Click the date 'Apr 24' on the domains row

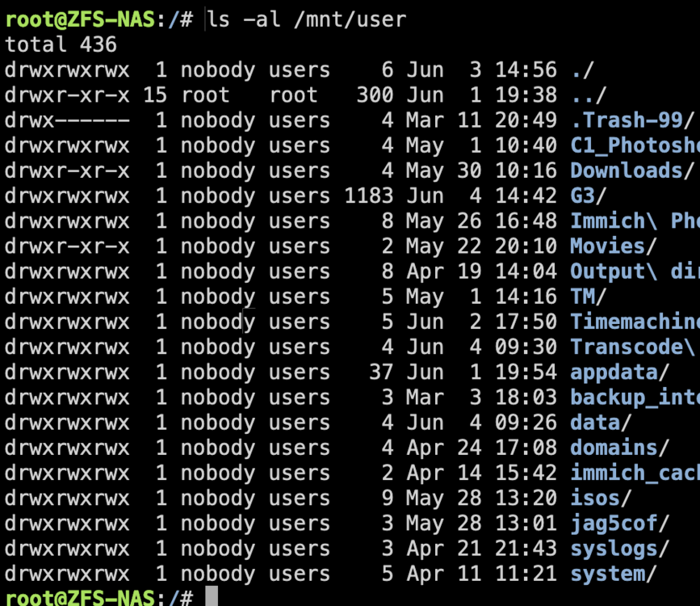444,448
